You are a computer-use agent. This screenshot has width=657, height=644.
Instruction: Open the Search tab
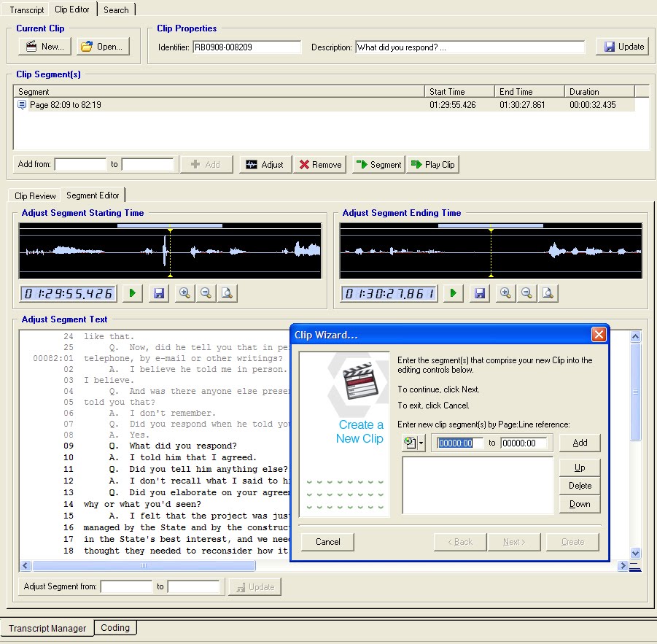(116, 9)
